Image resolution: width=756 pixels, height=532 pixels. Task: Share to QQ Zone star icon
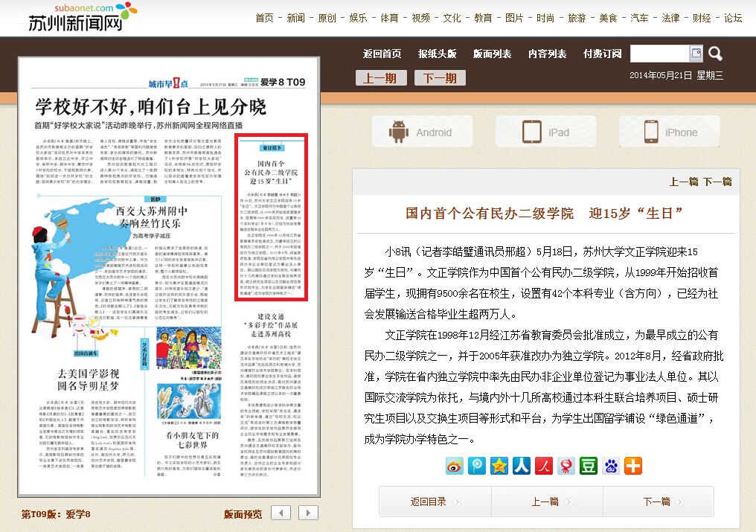[x=499, y=466]
